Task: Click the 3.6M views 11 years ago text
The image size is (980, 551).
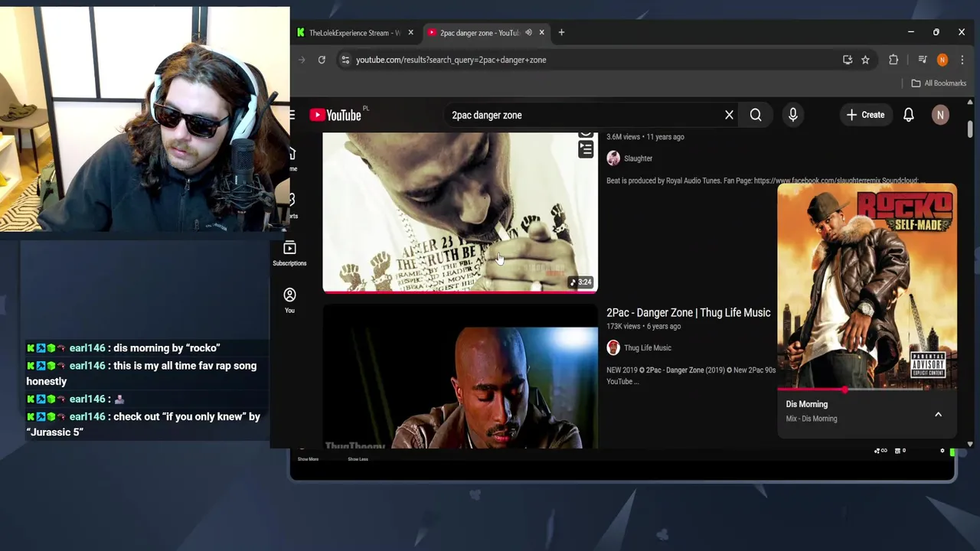Action: pos(645,137)
